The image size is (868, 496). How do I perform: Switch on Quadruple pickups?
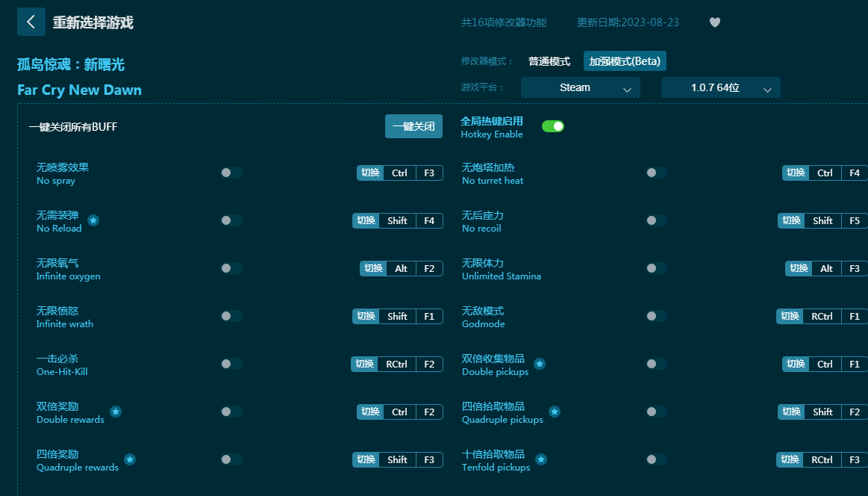pyautogui.click(x=657, y=412)
